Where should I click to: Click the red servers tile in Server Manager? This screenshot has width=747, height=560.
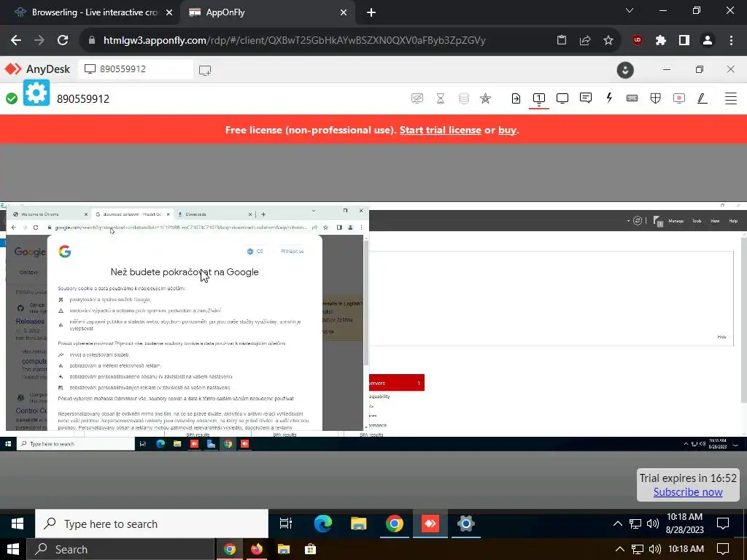[396, 383]
